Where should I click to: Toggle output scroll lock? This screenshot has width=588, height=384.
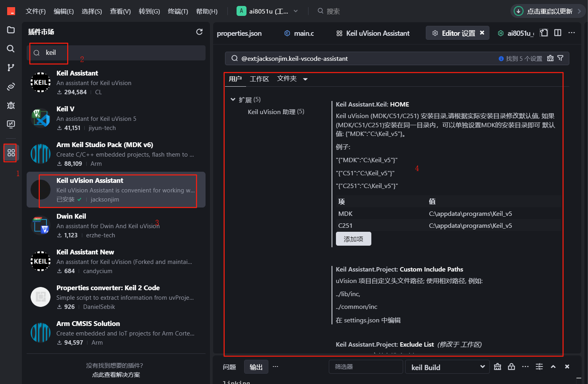512,367
